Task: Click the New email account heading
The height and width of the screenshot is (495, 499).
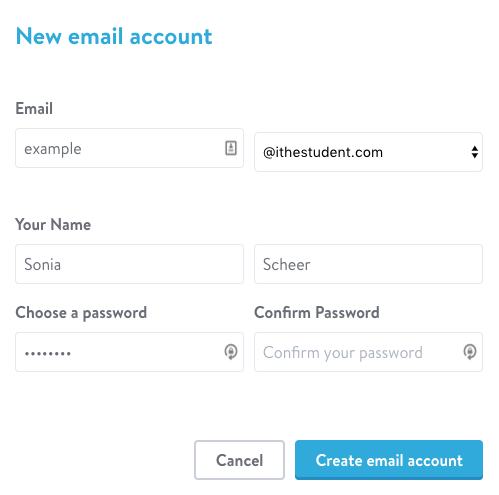Action: click(114, 36)
